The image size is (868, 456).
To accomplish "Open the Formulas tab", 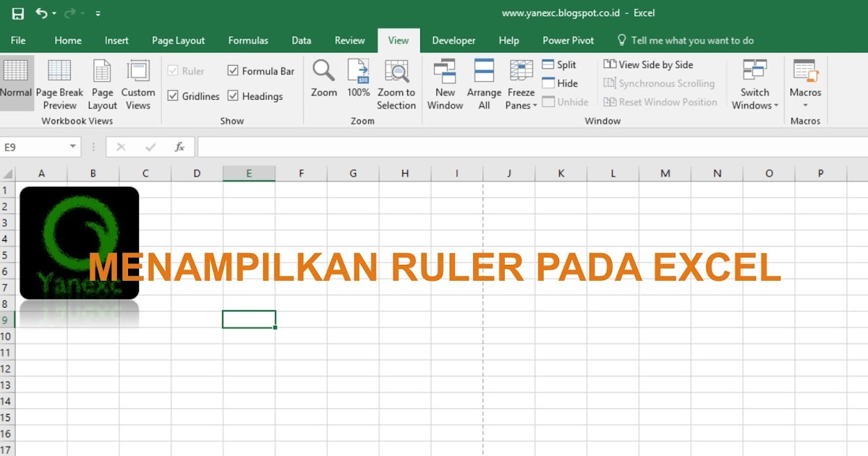I will [248, 41].
